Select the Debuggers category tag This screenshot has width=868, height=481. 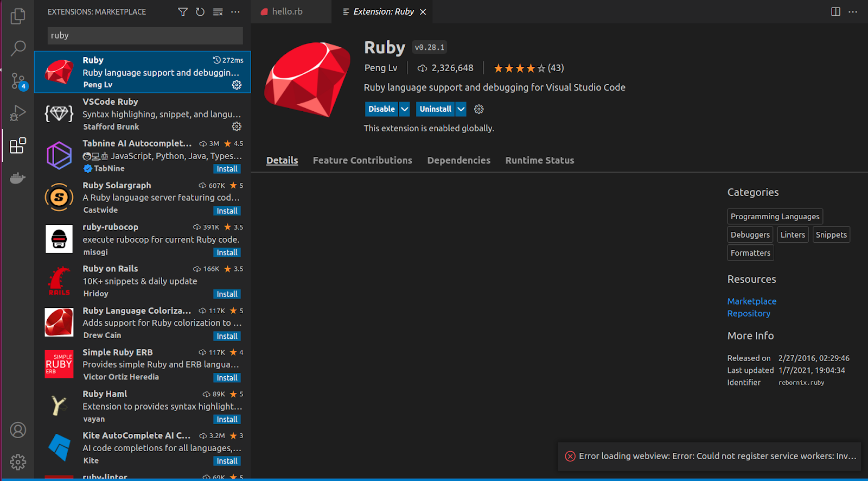pos(750,235)
